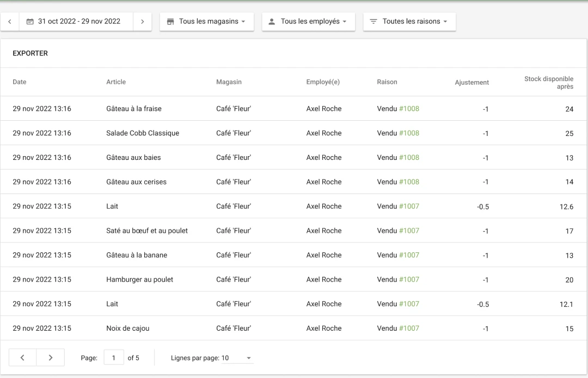Image resolution: width=588 pixels, height=378 pixels.
Task: Click the next page arrow in pagination
Action: coord(50,357)
